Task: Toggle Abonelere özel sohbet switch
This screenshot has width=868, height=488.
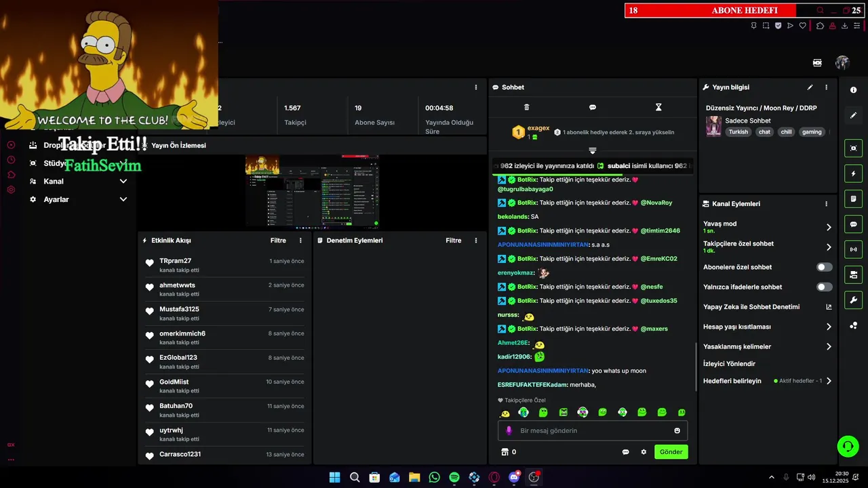Action: tap(824, 267)
